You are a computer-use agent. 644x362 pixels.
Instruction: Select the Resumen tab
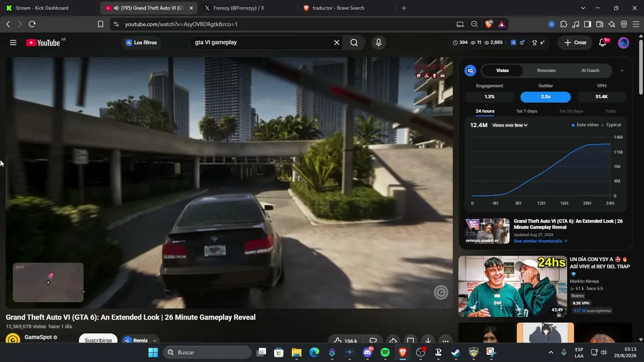click(546, 70)
